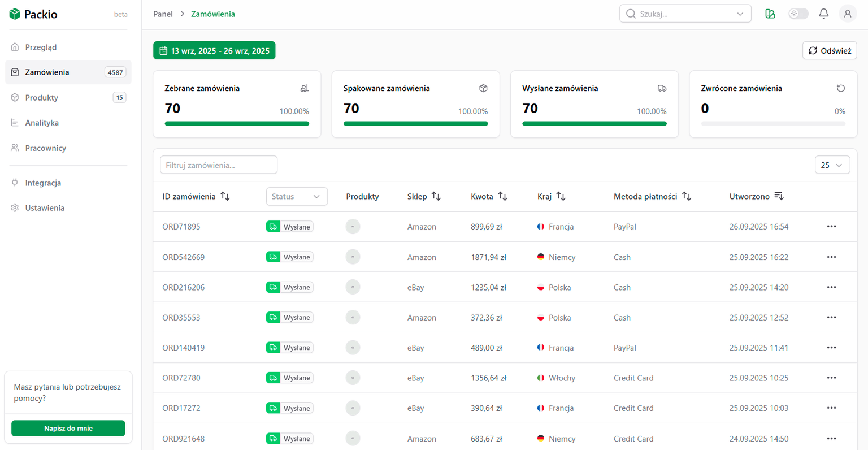Click the notification bell icon

(823, 14)
